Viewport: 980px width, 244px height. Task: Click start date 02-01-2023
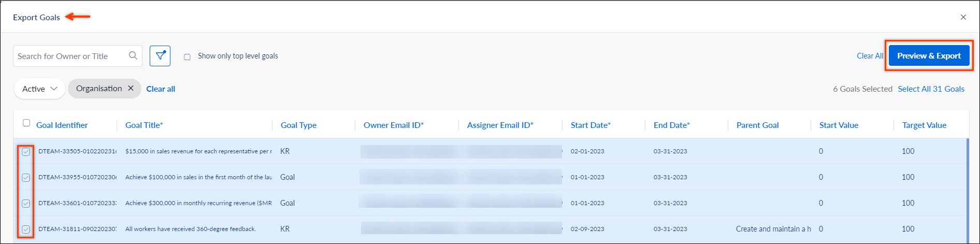[587, 151]
